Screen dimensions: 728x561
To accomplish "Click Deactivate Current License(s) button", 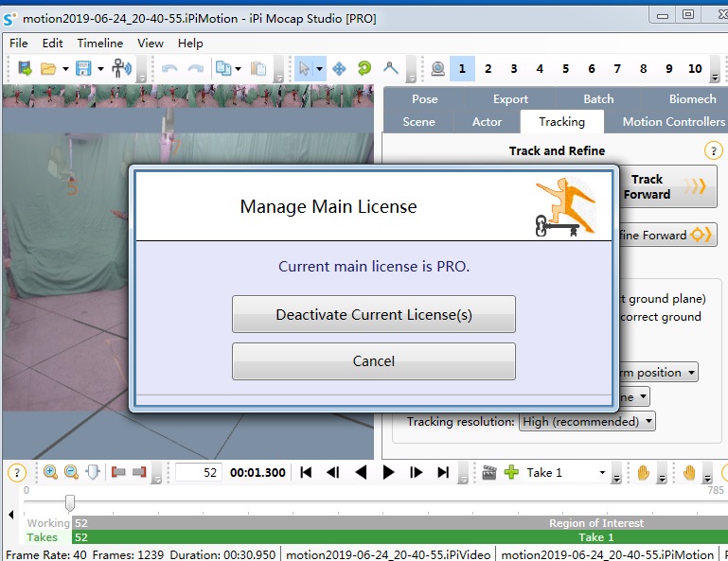I will 374,314.
